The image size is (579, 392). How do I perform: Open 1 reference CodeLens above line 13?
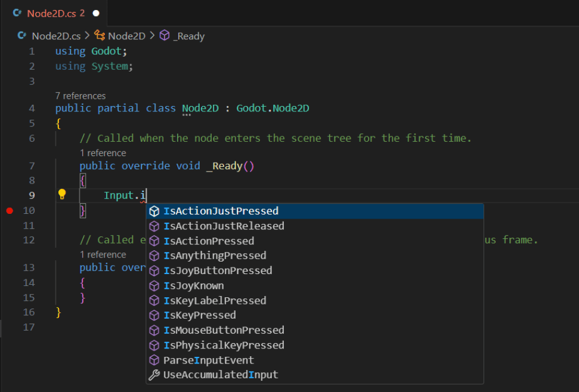tap(103, 255)
